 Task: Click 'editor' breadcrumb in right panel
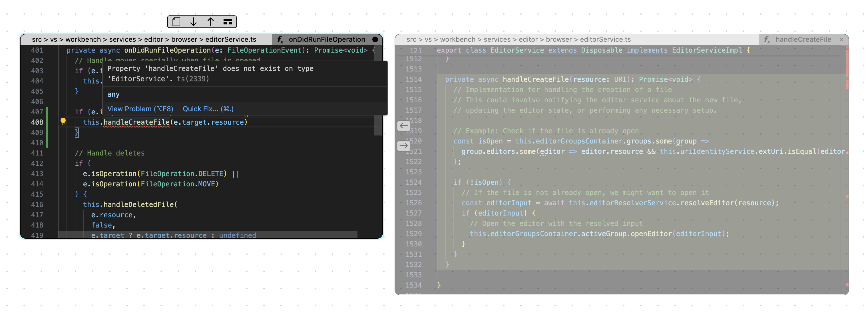(x=528, y=39)
